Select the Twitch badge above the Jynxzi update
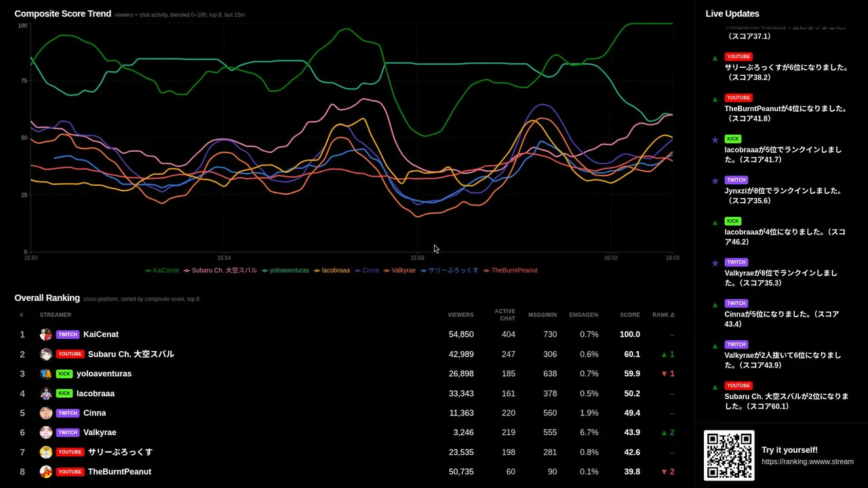This screenshot has height=488, width=868. (736, 180)
